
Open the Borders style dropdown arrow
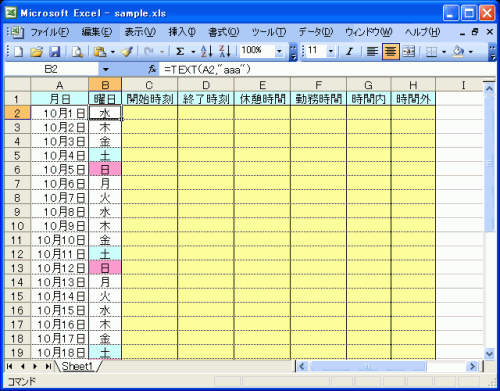[x=444, y=52]
